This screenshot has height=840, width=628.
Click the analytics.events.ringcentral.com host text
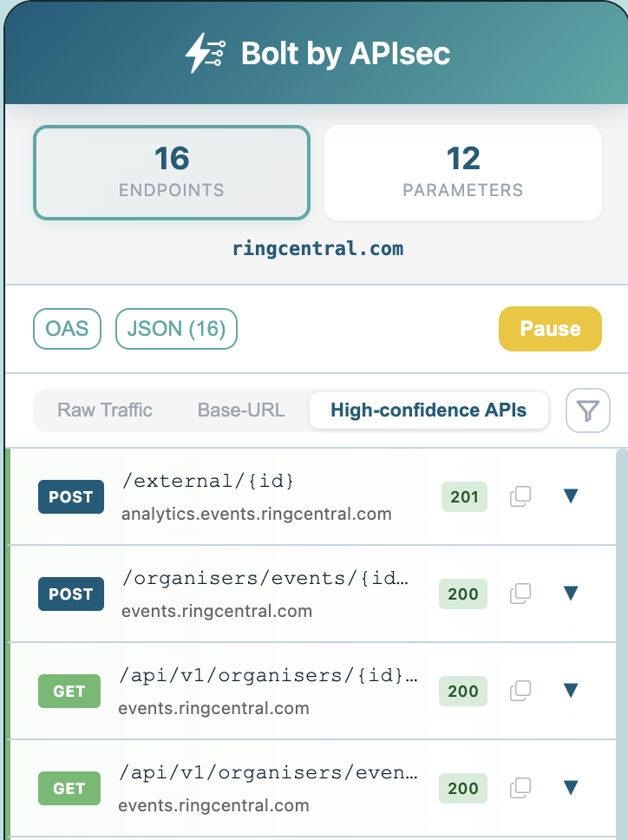[x=257, y=514]
